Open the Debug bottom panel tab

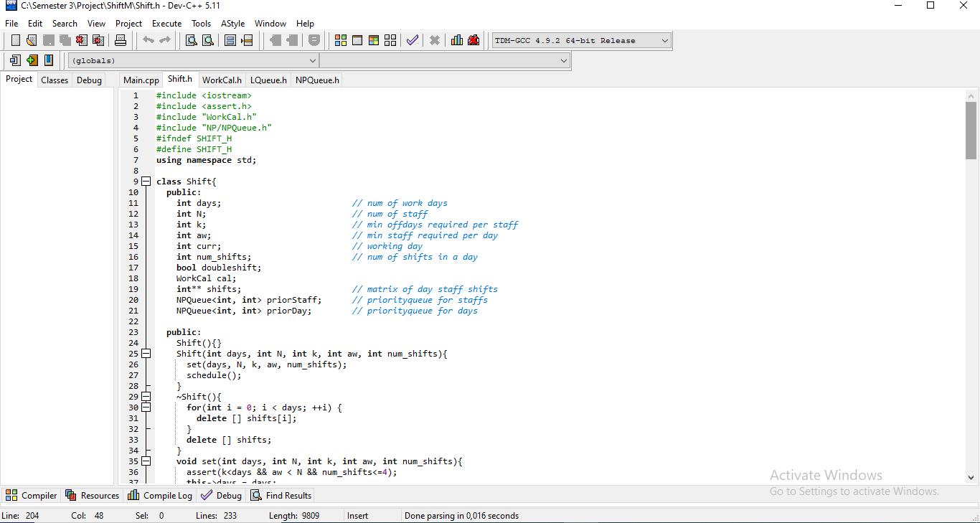pyautogui.click(x=222, y=495)
